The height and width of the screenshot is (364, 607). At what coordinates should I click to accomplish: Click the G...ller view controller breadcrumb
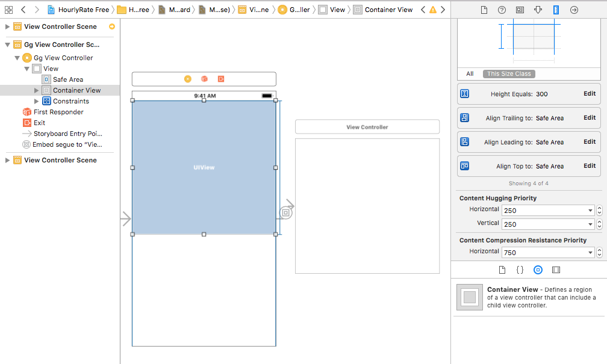coord(294,10)
